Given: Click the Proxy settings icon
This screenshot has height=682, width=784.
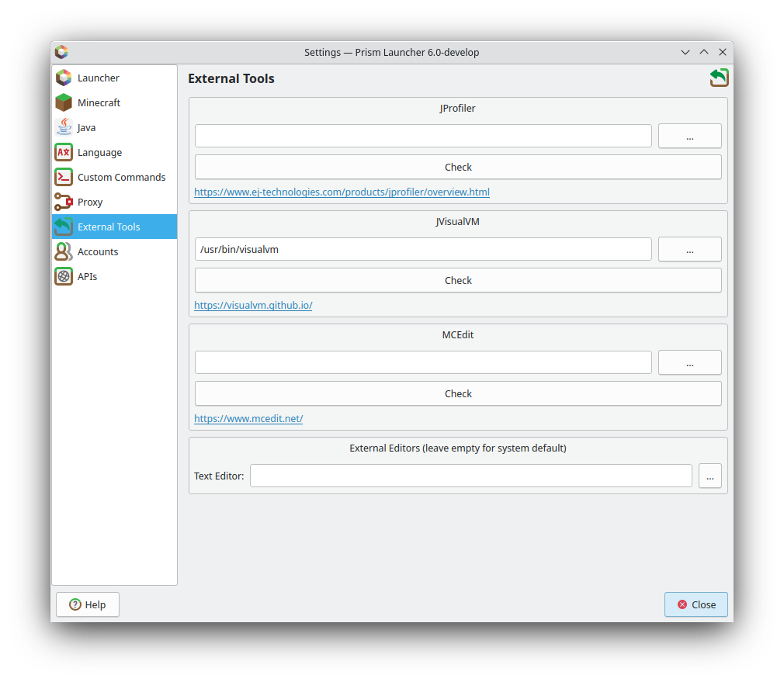Looking at the screenshot, I should coord(63,202).
